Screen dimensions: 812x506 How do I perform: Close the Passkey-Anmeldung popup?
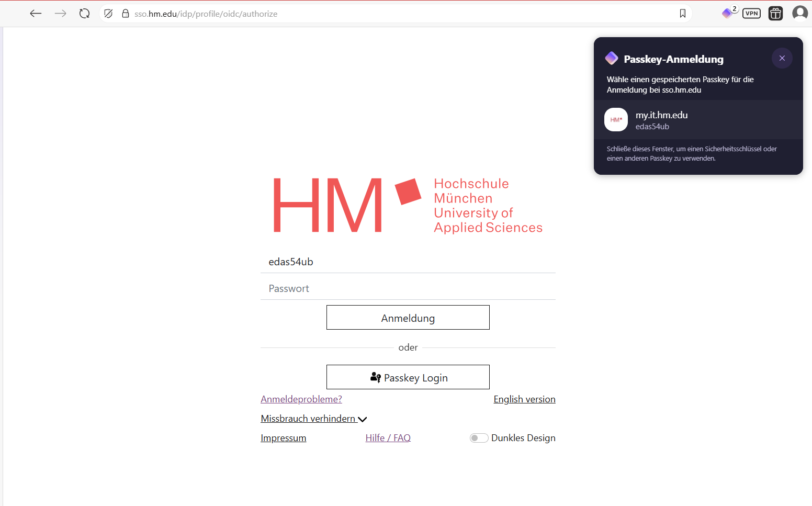(782, 58)
